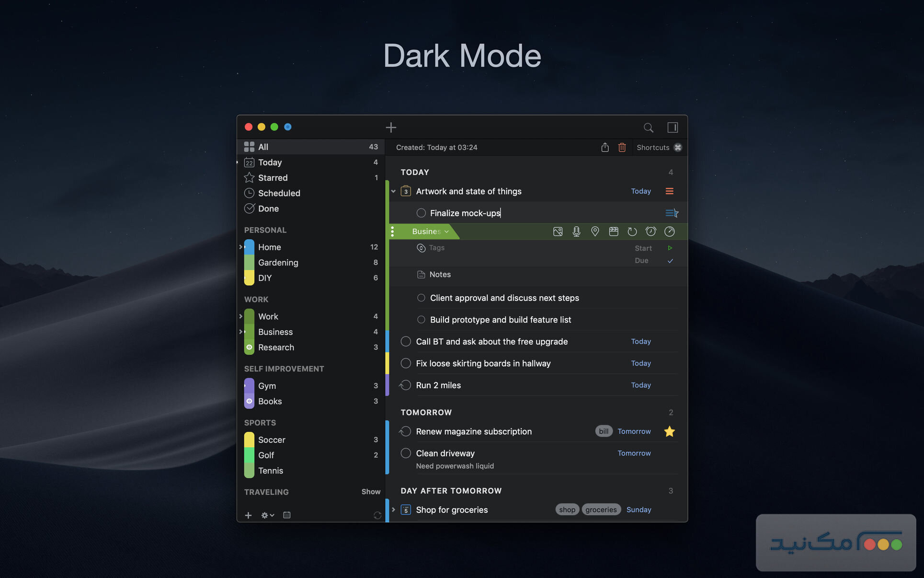
Task: Expand the Shop for groceries checklist
Action: 393,509
